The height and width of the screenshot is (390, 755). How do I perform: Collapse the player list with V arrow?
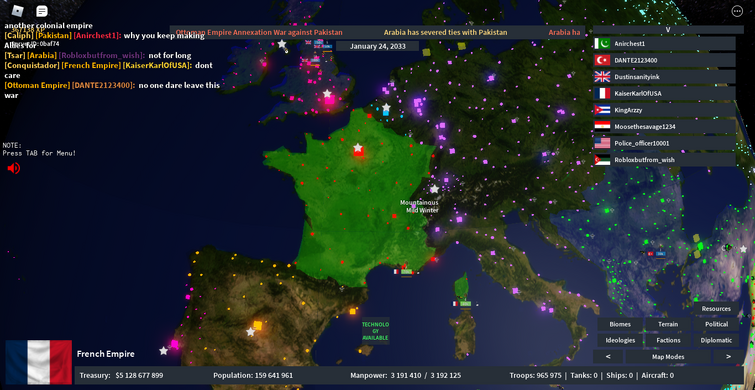tap(668, 29)
